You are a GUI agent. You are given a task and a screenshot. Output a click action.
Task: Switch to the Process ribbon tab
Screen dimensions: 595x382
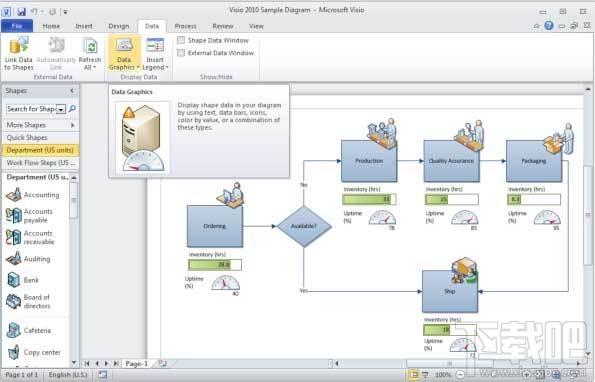coord(185,26)
